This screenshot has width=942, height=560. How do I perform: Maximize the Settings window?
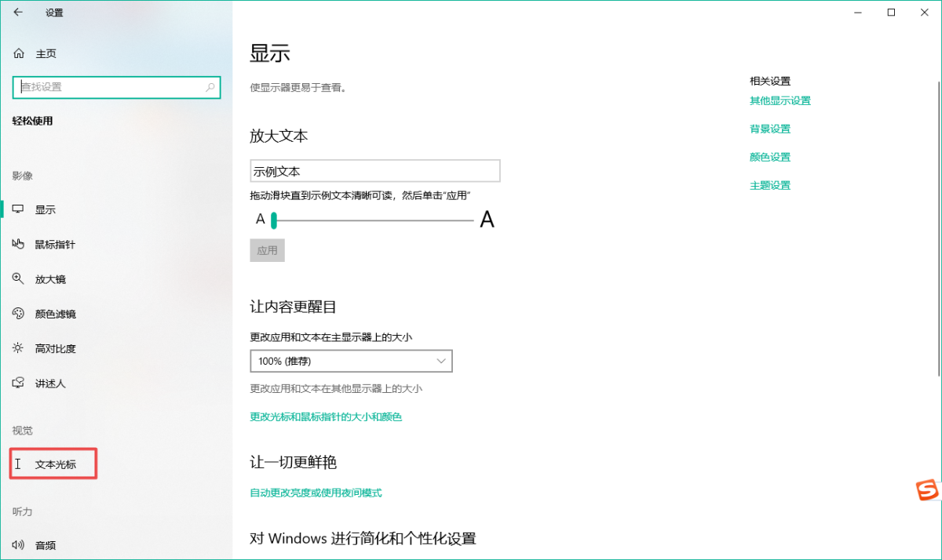click(x=891, y=12)
